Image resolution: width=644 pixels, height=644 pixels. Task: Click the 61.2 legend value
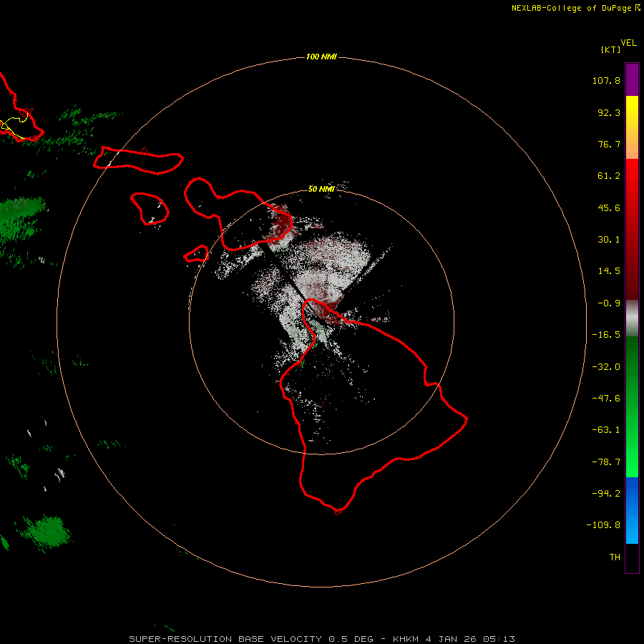[x=609, y=176]
